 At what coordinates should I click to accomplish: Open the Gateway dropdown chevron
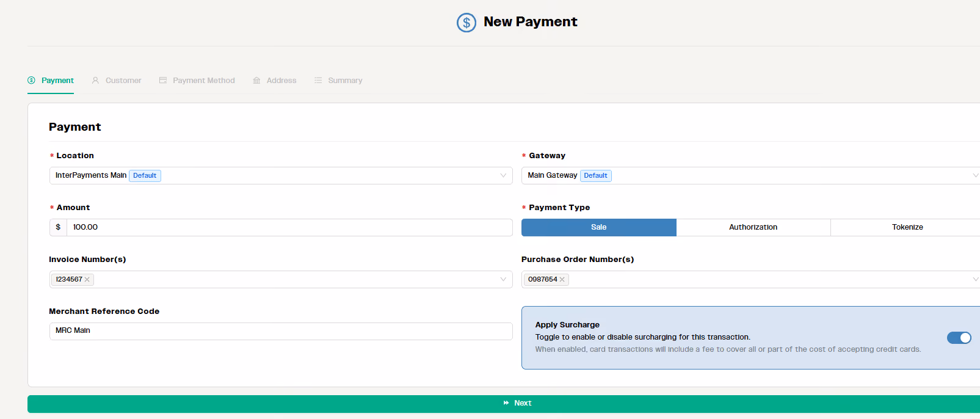click(975, 175)
